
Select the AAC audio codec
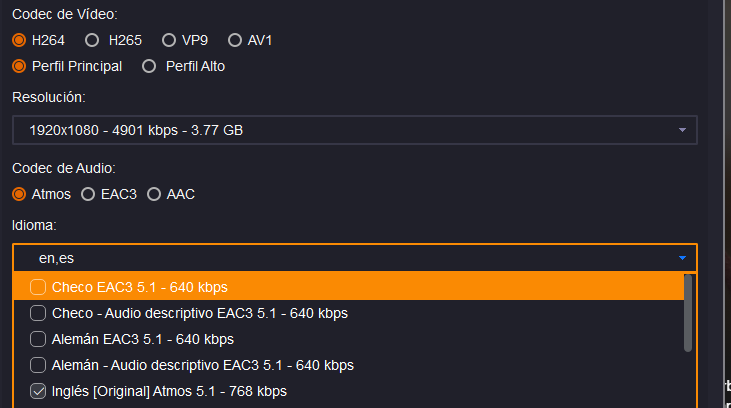pos(154,194)
